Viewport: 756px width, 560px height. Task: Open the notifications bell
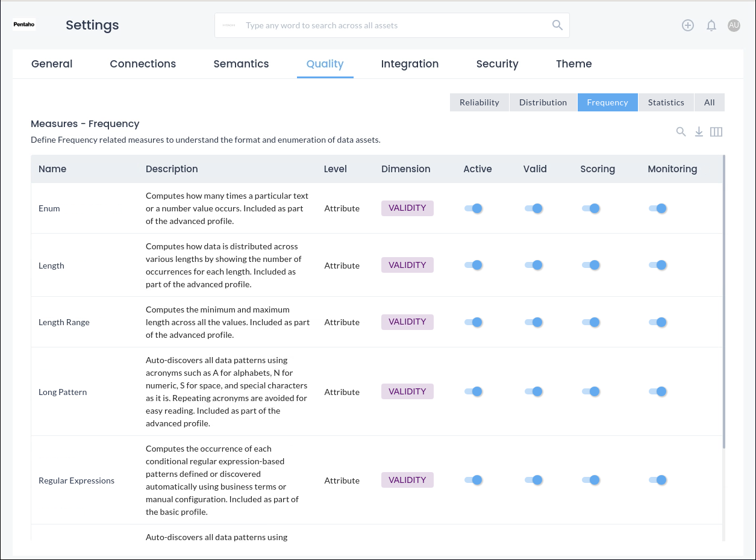coord(711,25)
